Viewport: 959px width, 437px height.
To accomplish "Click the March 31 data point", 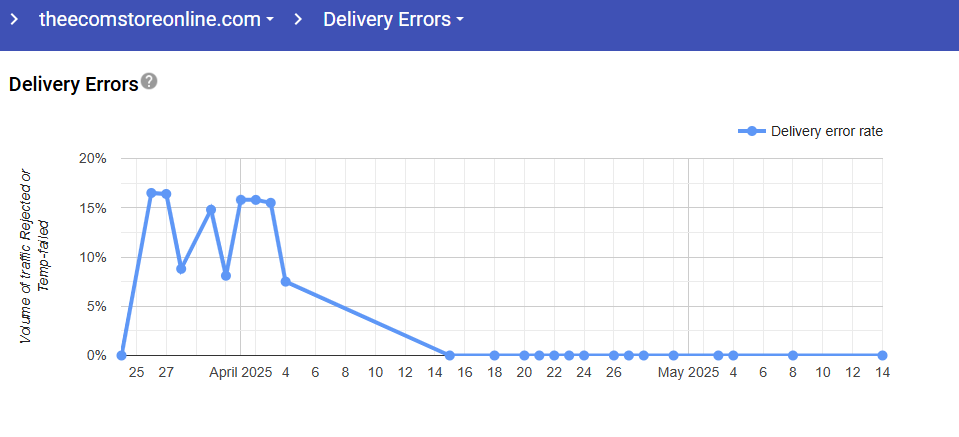I will click(x=226, y=275).
